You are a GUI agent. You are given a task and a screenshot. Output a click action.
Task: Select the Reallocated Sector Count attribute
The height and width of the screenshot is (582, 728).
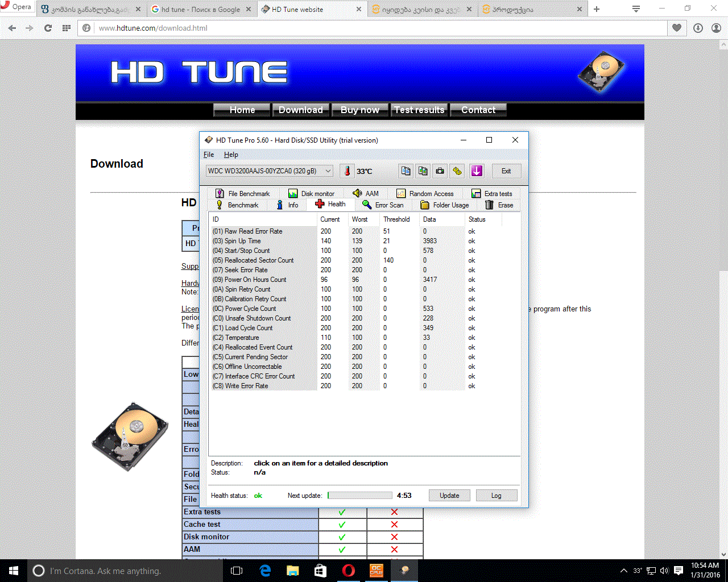point(355,260)
